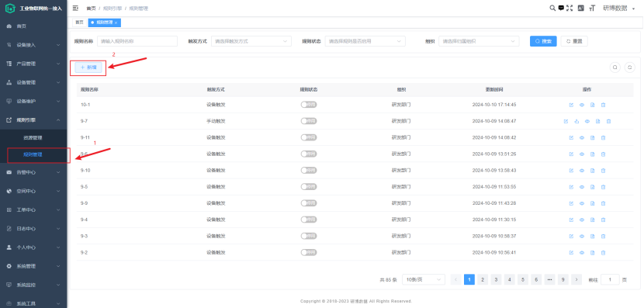Click the 规则名称 input field

tap(137, 41)
